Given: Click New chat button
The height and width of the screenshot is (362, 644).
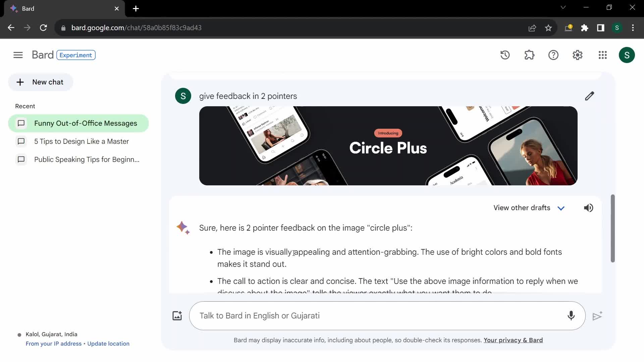Looking at the screenshot, I should click(41, 82).
